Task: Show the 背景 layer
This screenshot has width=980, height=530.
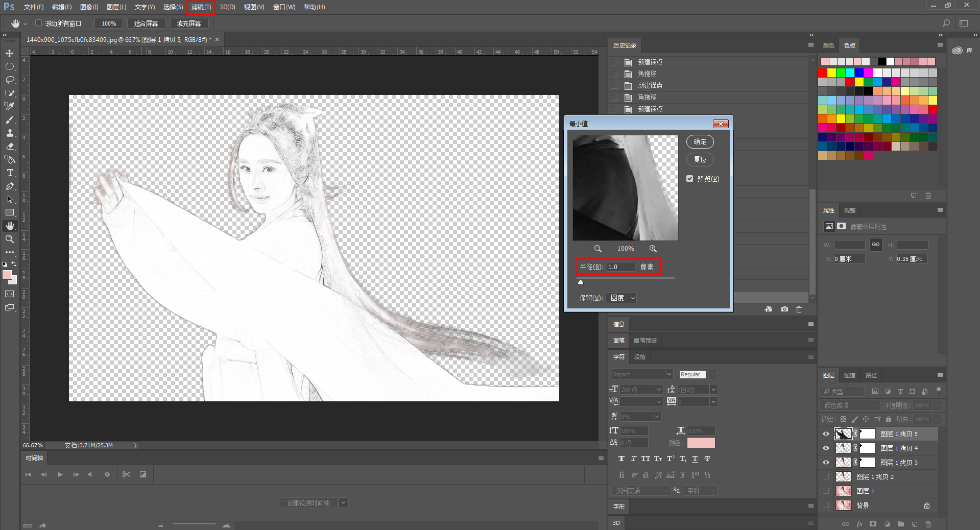Action: coord(826,505)
